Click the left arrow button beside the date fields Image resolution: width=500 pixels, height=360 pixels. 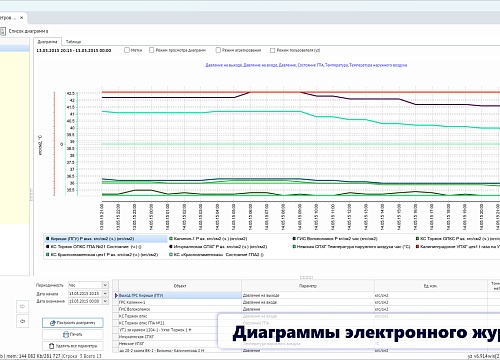click(22, 321)
